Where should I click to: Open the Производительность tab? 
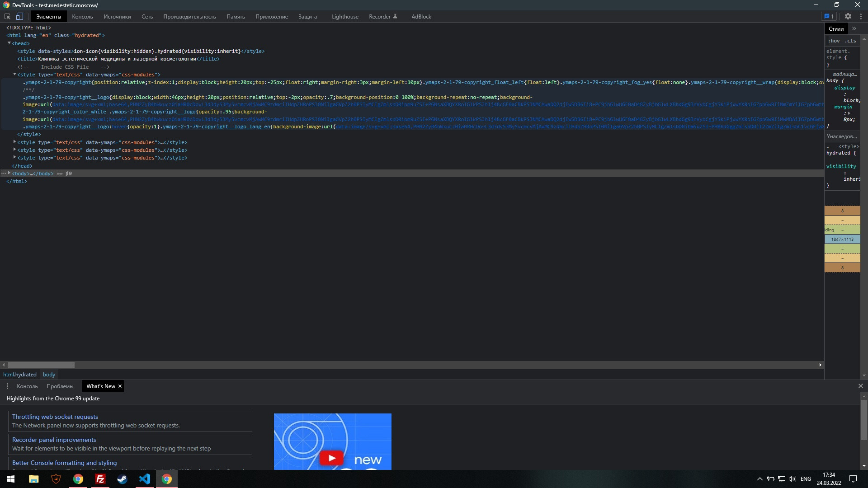coord(189,17)
